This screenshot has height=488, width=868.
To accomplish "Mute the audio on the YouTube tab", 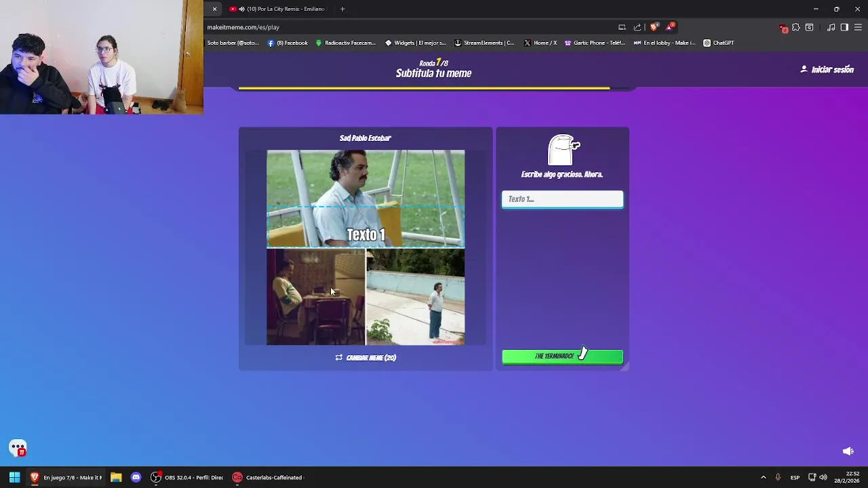I will click(x=241, y=9).
